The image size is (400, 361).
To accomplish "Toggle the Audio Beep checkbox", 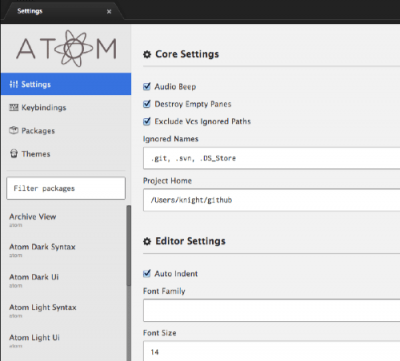I will tap(147, 87).
